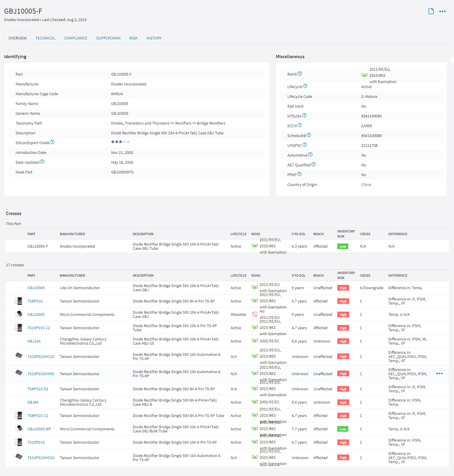
Task: Open Lite-On GBJ10005 part link
Action: (x=36, y=288)
